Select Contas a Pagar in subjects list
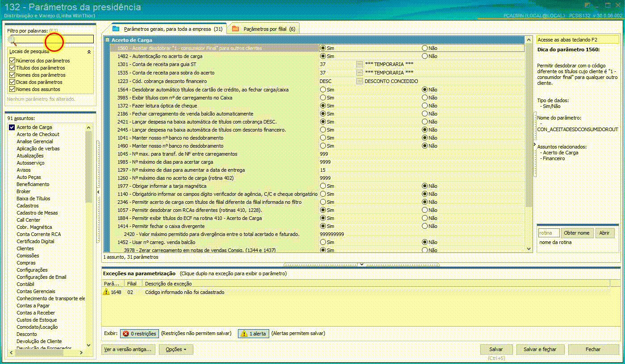This screenshot has width=625, height=364. coord(33,306)
